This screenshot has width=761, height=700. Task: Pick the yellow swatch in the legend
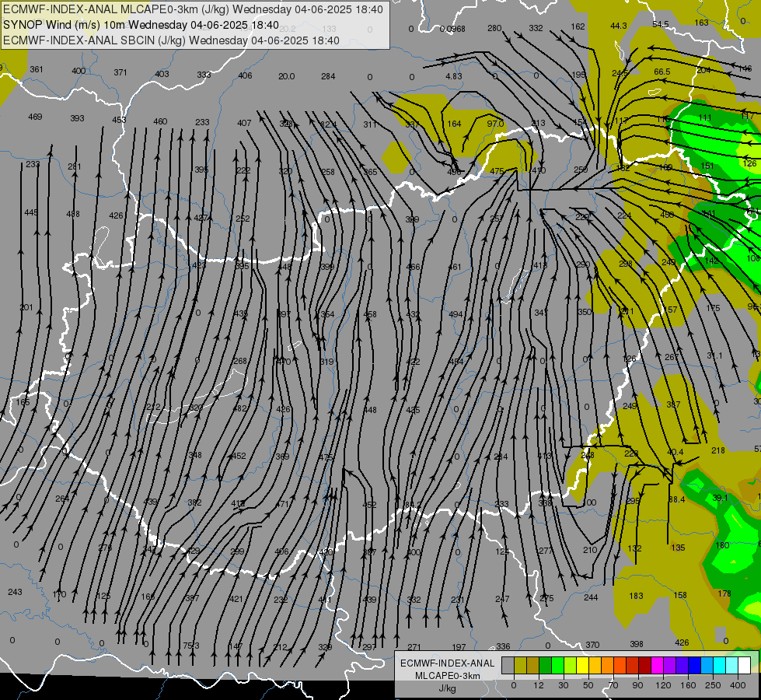click(583, 666)
